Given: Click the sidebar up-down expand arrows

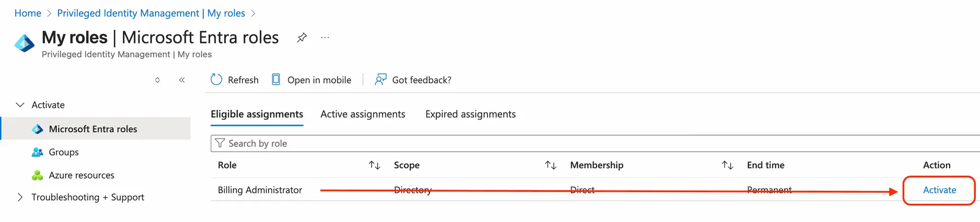Looking at the screenshot, I should [x=157, y=80].
